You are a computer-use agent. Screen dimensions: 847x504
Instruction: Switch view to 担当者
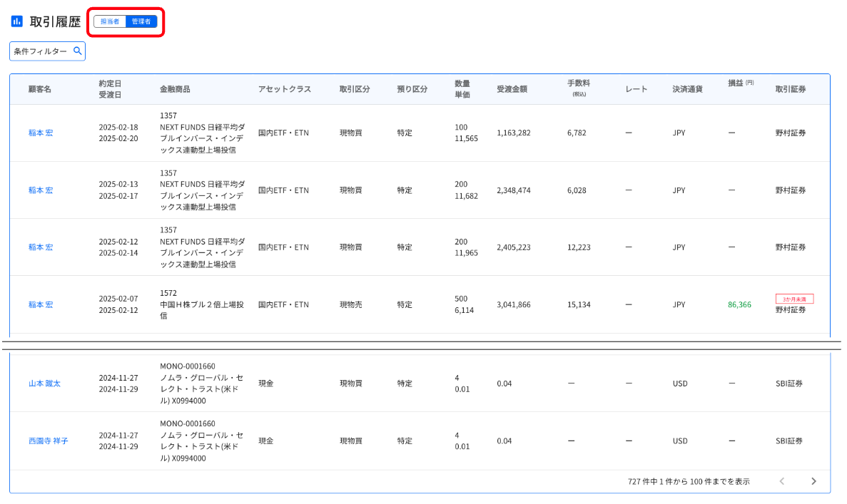pyautogui.click(x=110, y=21)
